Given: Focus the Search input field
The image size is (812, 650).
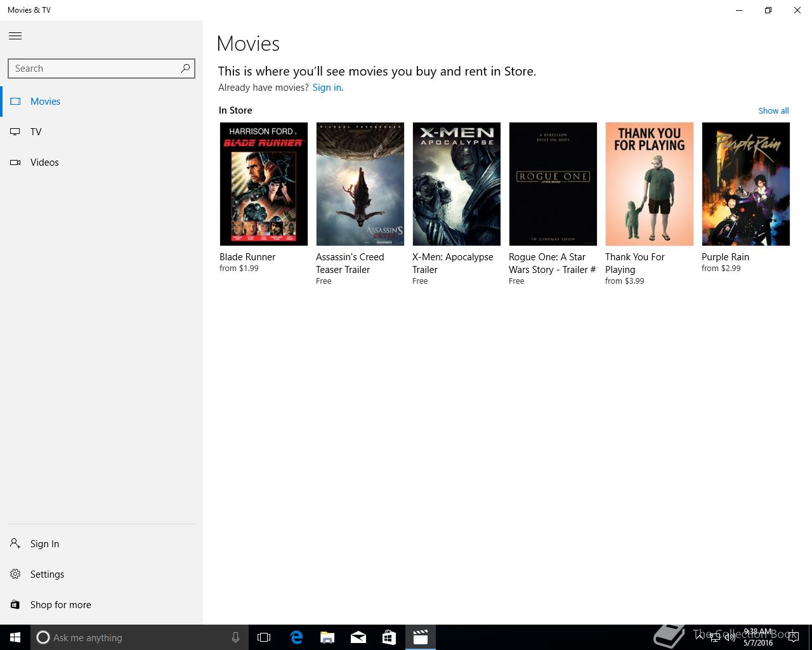Looking at the screenshot, I should click(101, 69).
